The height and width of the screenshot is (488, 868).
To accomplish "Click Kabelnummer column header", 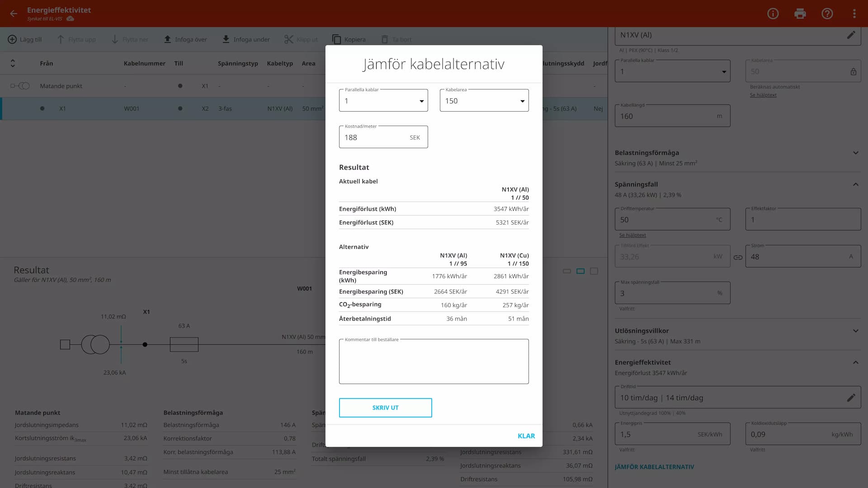I will pyautogui.click(x=145, y=63).
